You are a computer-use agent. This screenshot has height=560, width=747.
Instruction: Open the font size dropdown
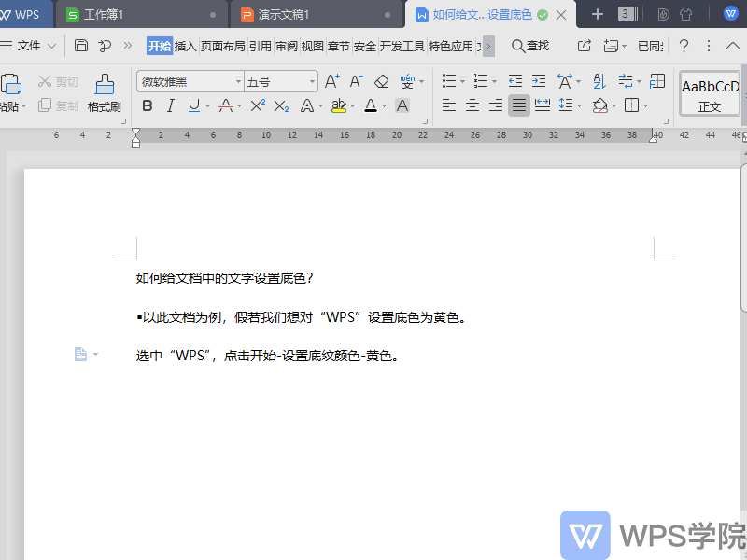tap(313, 81)
